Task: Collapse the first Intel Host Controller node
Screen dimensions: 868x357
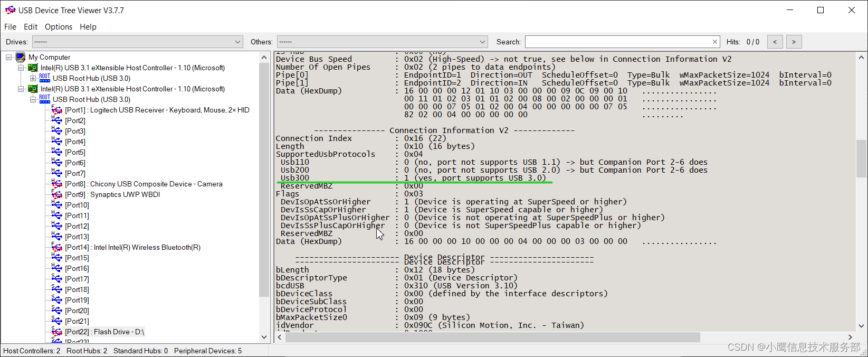Action: click(21, 68)
